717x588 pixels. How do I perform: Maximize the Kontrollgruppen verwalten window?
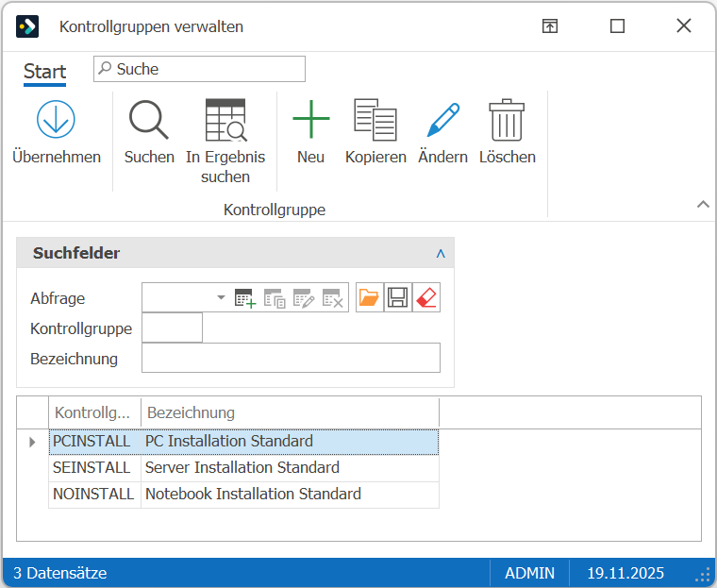[x=617, y=26]
